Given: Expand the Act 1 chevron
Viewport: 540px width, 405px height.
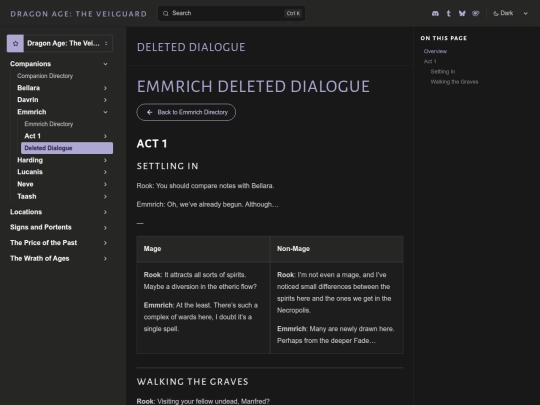Looking at the screenshot, I should coord(105,136).
